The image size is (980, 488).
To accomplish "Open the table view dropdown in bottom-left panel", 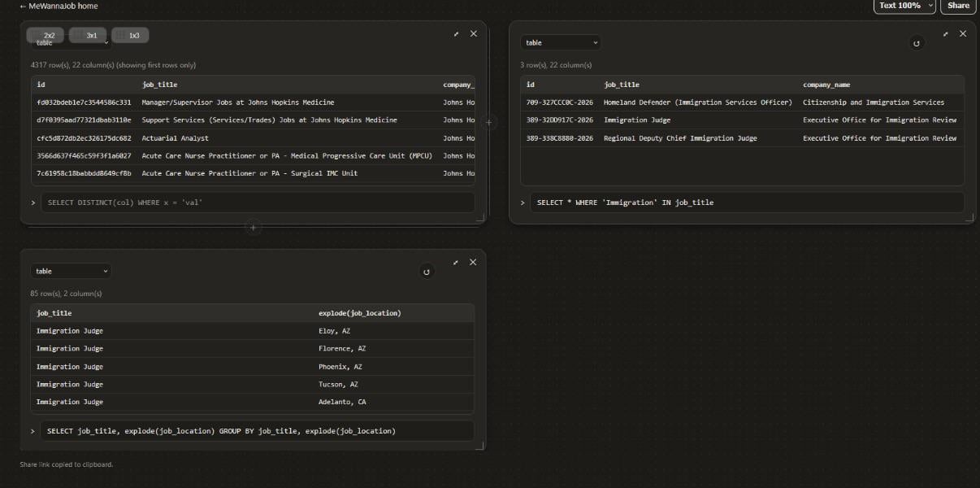I will pyautogui.click(x=71, y=271).
